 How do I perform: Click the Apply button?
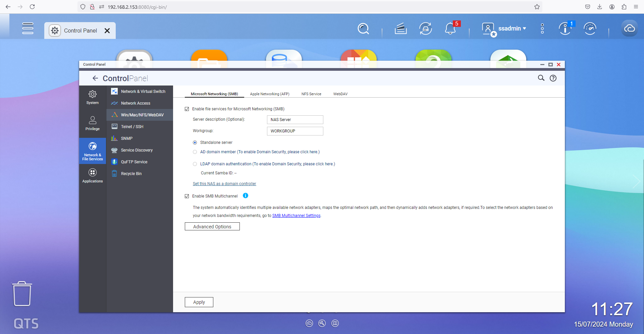[199, 302]
